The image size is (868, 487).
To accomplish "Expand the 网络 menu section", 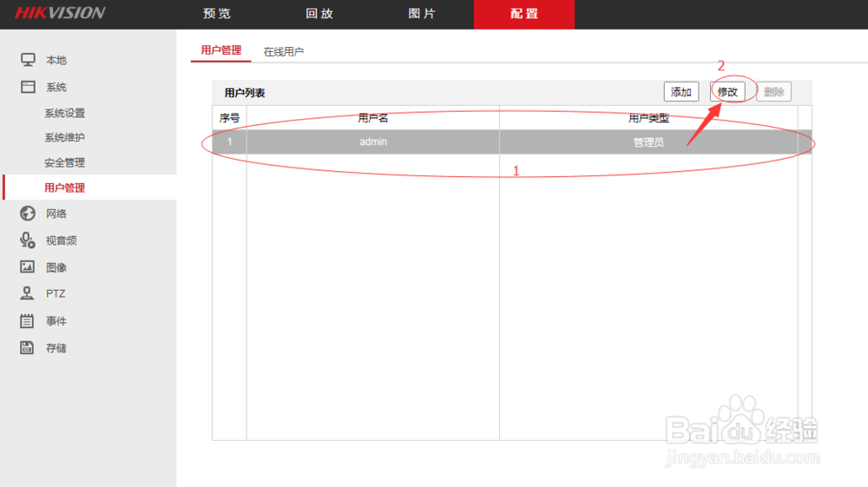I will pos(56,214).
